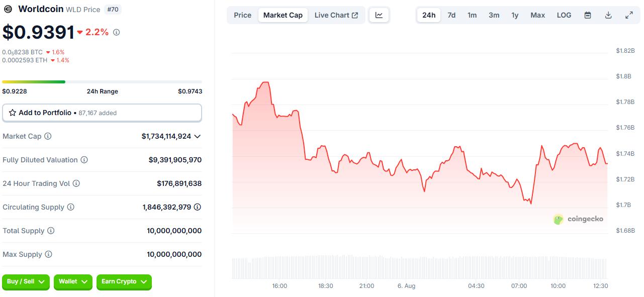Click the Worldcoin logo icon
The height and width of the screenshot is (297, 644).
[x=7, y=9]
